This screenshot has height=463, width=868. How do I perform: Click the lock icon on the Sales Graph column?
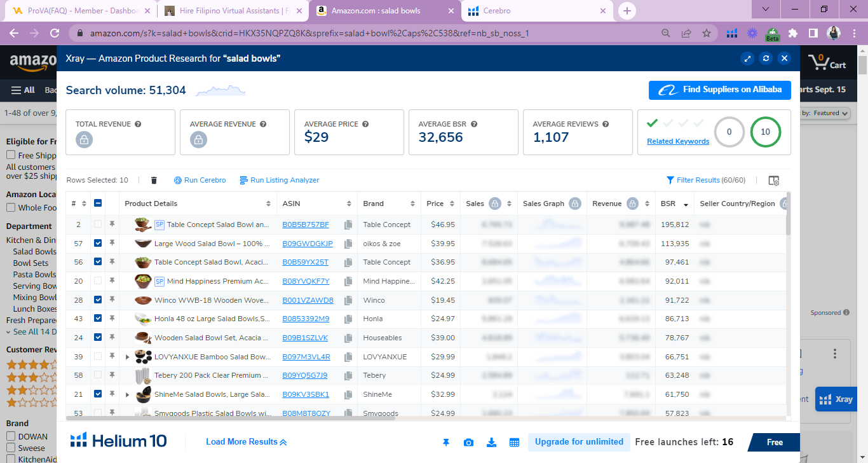coord(575,204)
